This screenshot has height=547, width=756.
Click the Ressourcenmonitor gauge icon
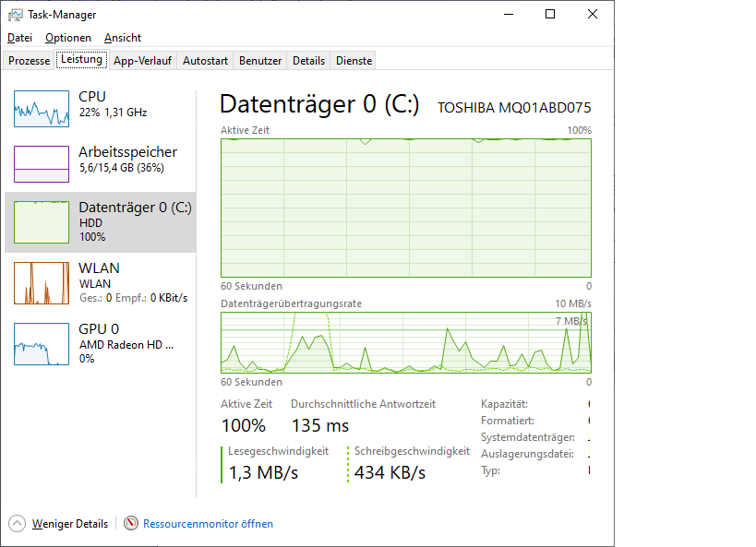(131, 523)
